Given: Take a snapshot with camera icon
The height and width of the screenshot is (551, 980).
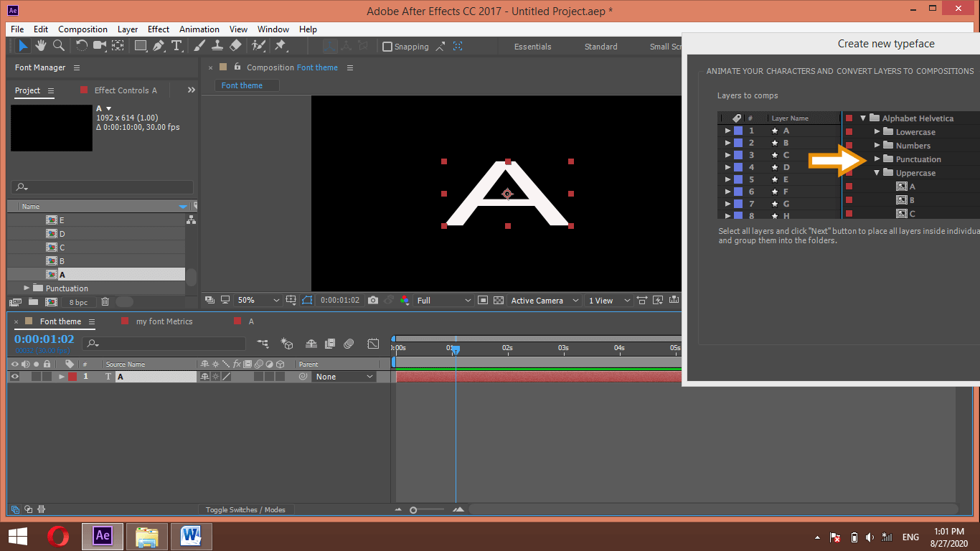Looking at the screenshot, I should coord(373,301).
